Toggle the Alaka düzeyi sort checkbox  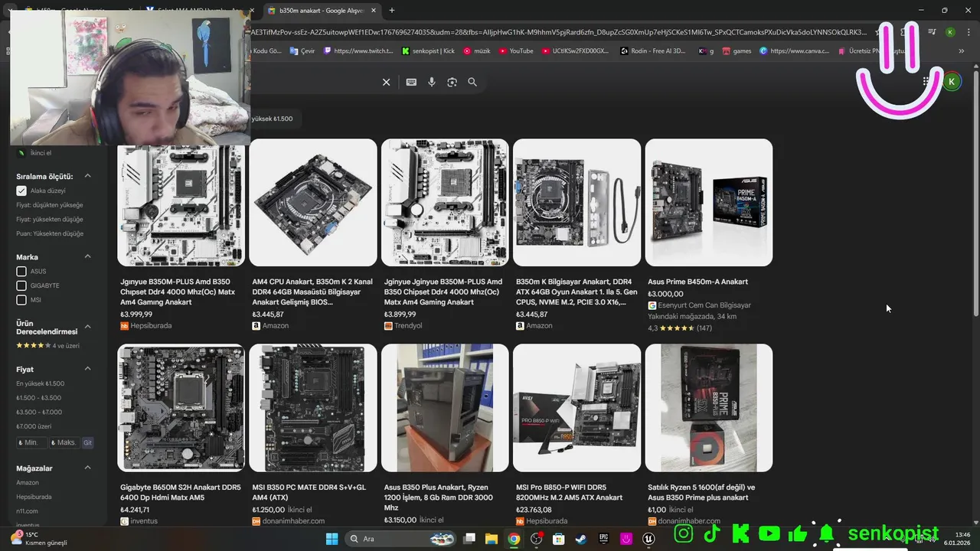21,191
